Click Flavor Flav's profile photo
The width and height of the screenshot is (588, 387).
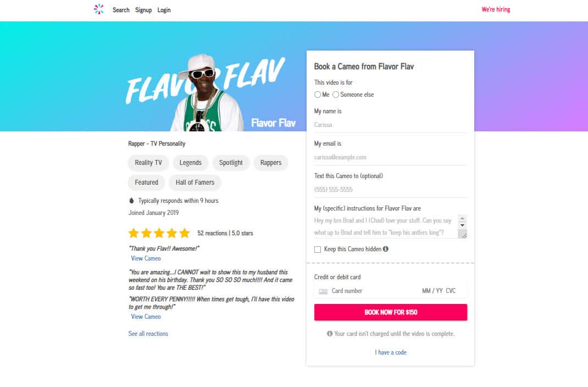pyautogui.click(x=206, y=93)
